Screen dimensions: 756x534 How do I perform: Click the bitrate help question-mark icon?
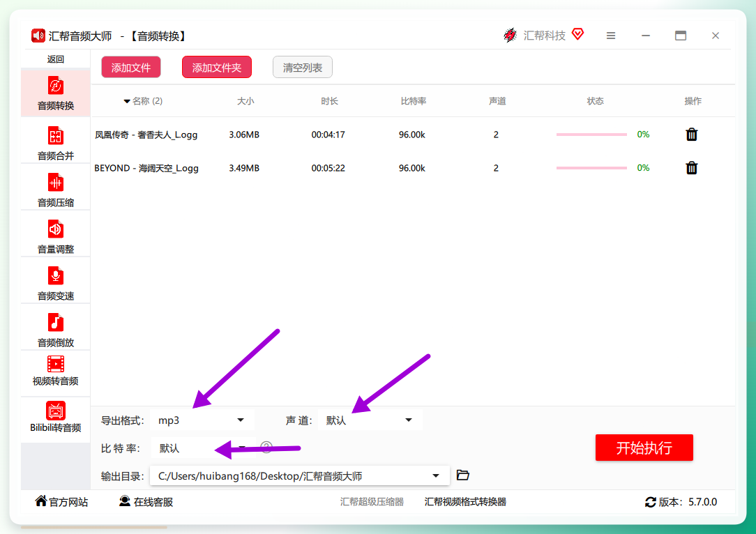[266, 448]
